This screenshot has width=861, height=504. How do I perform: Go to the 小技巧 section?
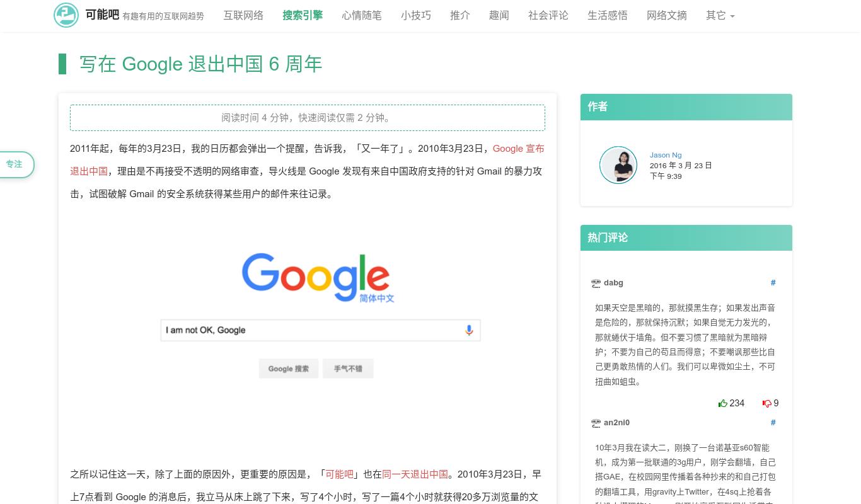416,16
